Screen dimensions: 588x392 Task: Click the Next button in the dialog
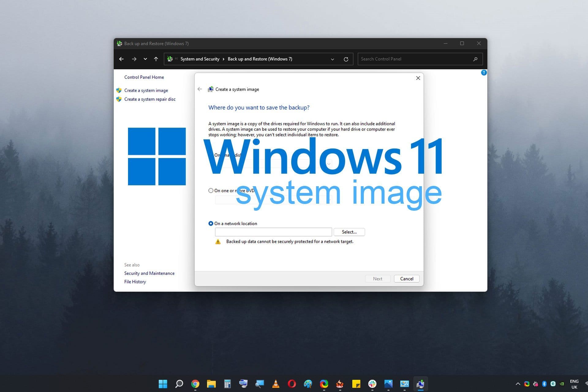click(378, 279)
